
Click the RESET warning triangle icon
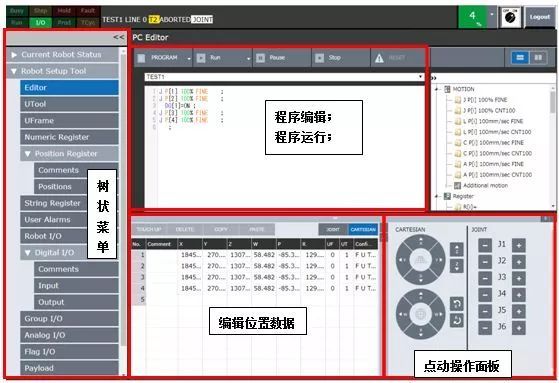[x=379, y=58]
